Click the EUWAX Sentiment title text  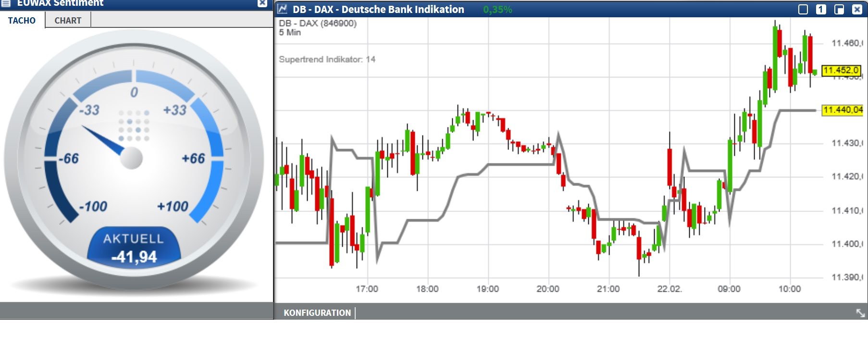click(x=60, y=3)
